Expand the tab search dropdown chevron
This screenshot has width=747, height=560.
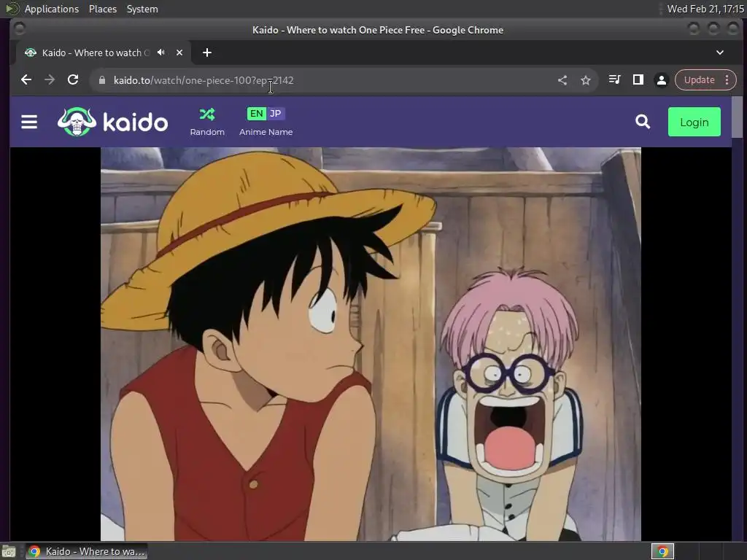pos(720,52)
